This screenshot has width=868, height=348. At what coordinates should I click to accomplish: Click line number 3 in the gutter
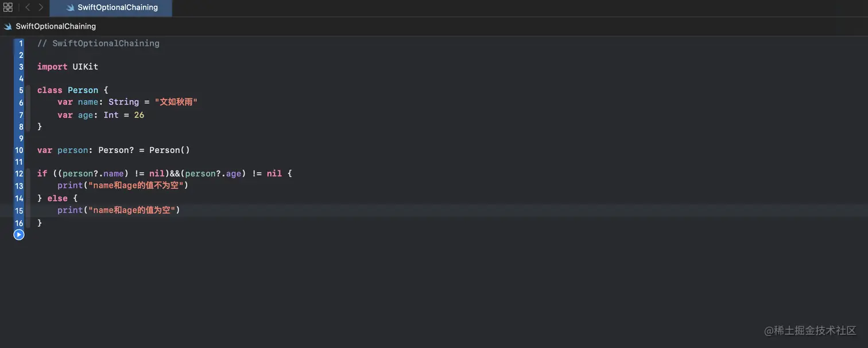[x=21, y=67]
